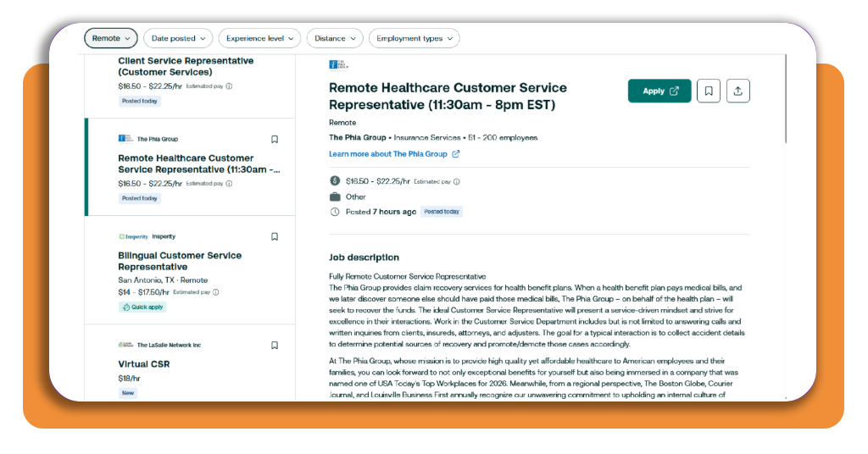Image resolution: width=868 pixels, height=454 pixels.
Task: Click the info icon on The Phia Group card pay
Action: click(x=229, y=184)
